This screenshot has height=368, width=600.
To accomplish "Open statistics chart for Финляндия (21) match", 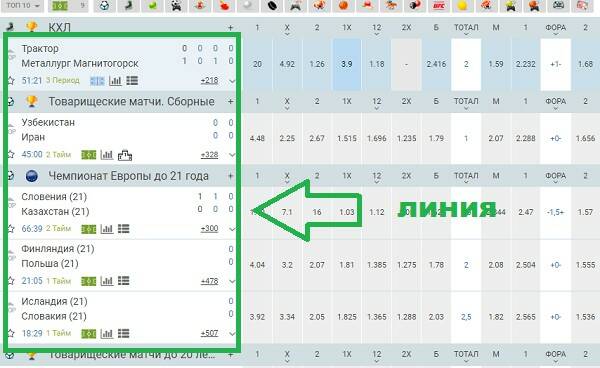I will coord(107,281).
